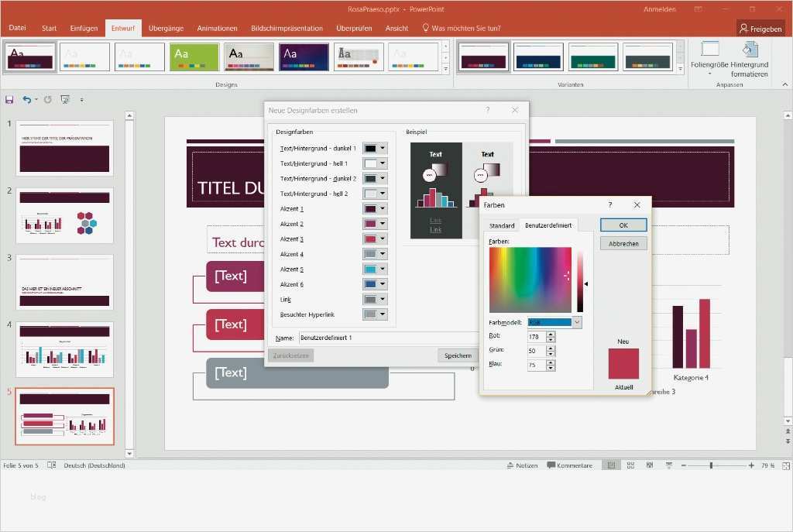Select the Speichern icon in the Quick Access Toolbar
Viewport: 793px width, 532px height.
[x=10, y=99]
